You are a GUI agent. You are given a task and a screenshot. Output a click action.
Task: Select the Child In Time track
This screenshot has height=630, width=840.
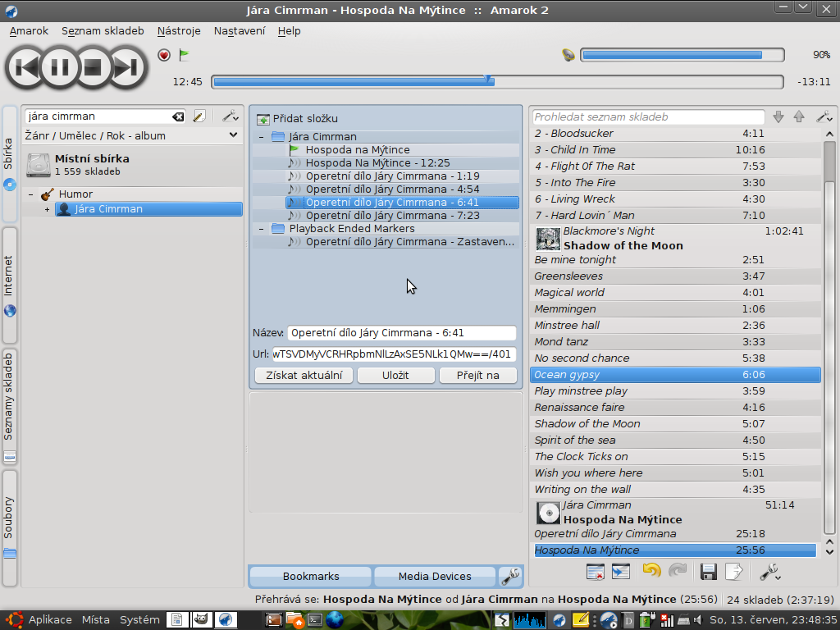[676, 150]
